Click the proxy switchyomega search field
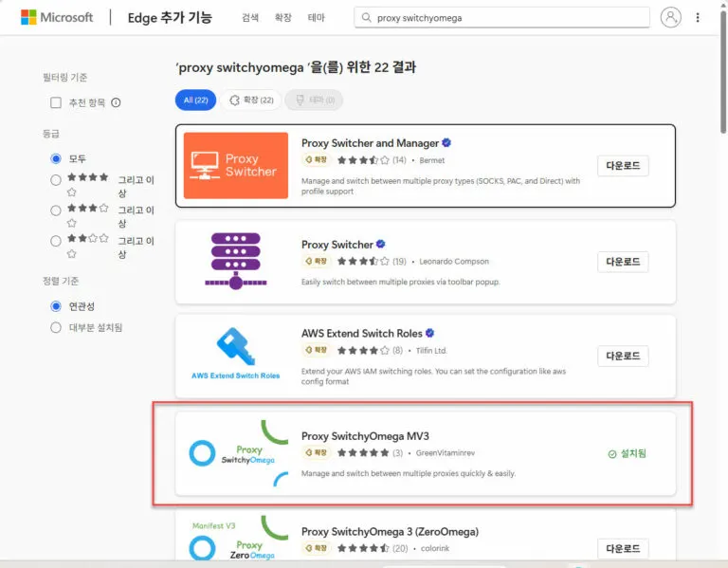728x568 pixels. click(x=501, y=18)
